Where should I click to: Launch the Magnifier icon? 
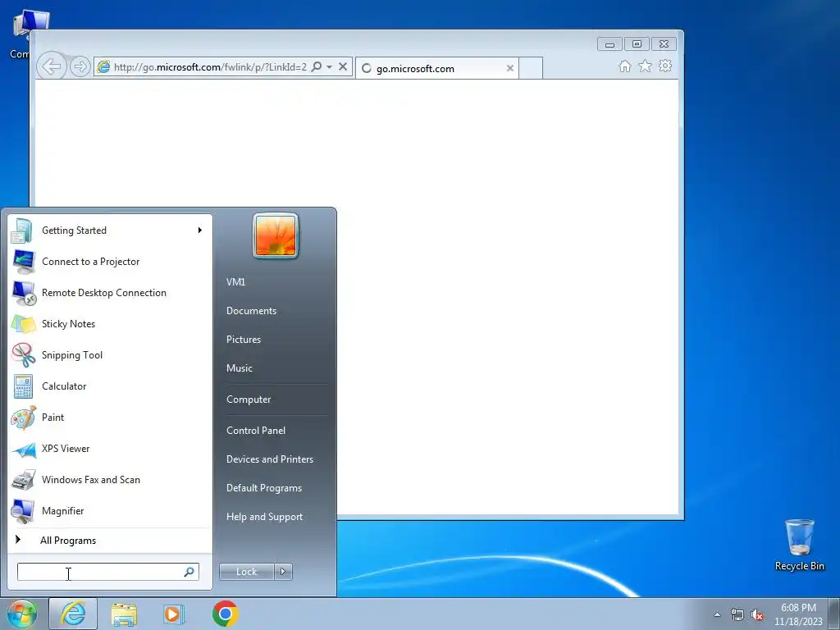(23, 511)
